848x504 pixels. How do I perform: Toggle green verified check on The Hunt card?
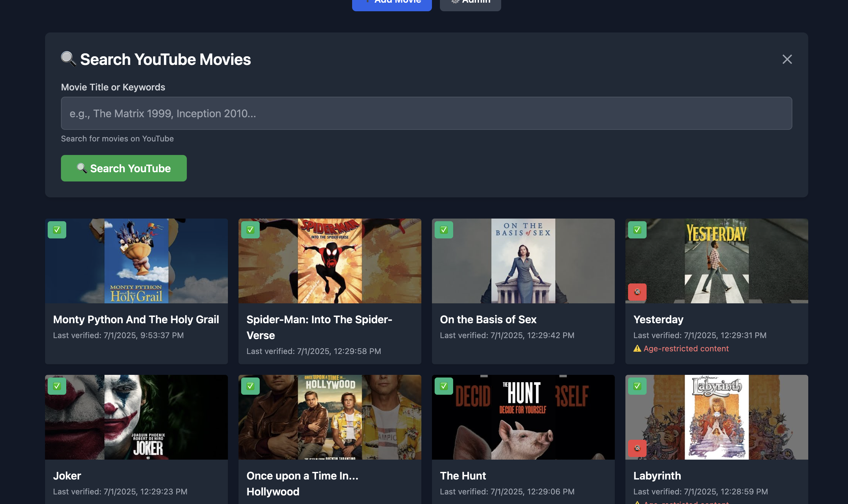[444, 386]
